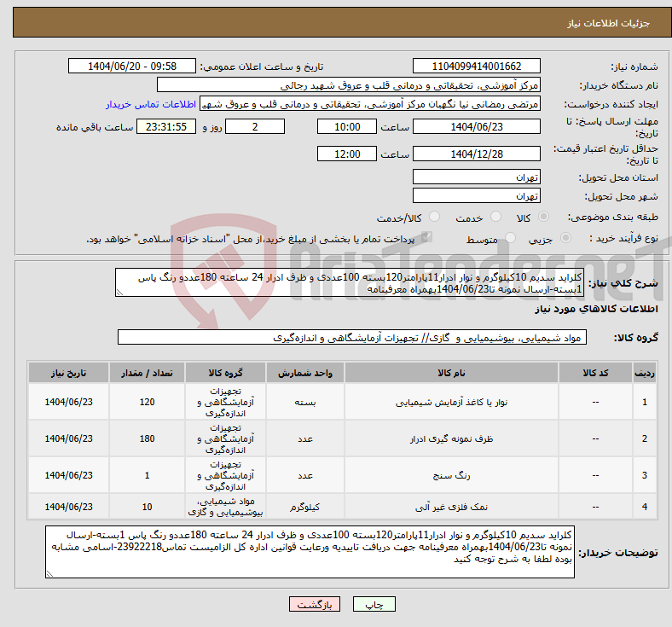Select row item ظرف نمونه گیری ادرار
The image size is (672, 627).
point(451,438)
